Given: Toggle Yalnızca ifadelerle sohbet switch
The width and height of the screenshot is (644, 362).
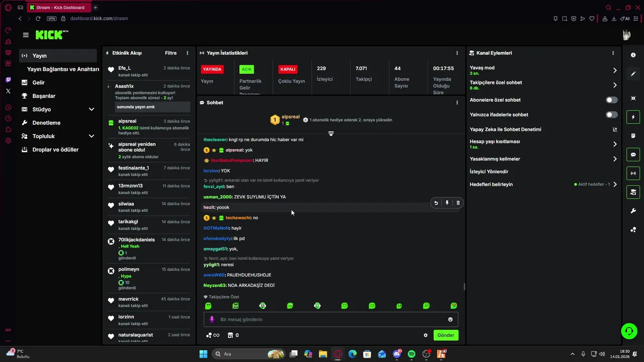Looking at the screenshot, I should 612,115.
